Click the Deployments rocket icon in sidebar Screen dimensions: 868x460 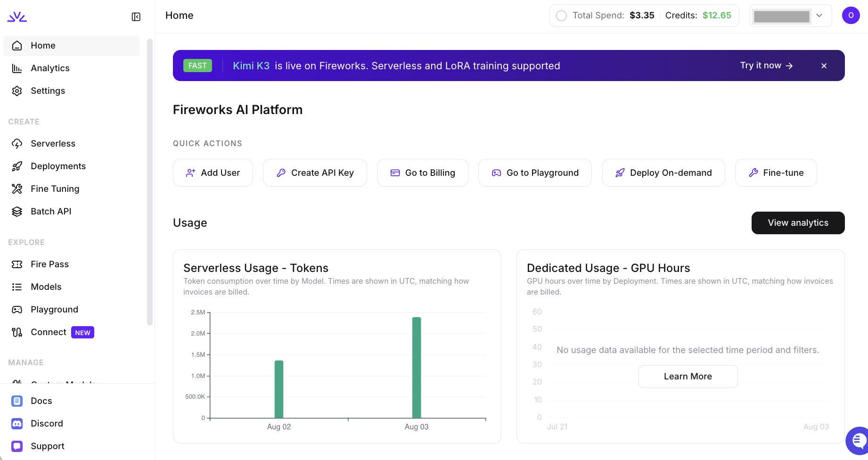click(x=17, y=166)
